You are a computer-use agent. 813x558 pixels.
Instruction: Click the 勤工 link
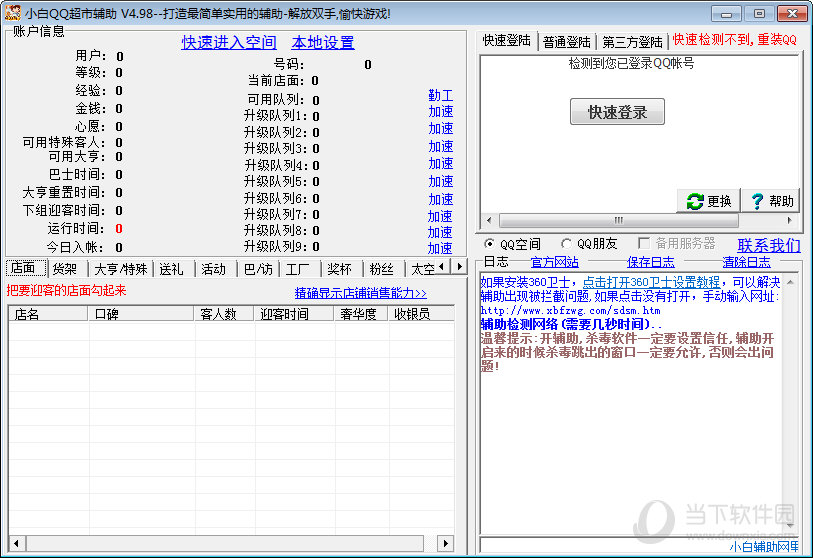441,95
